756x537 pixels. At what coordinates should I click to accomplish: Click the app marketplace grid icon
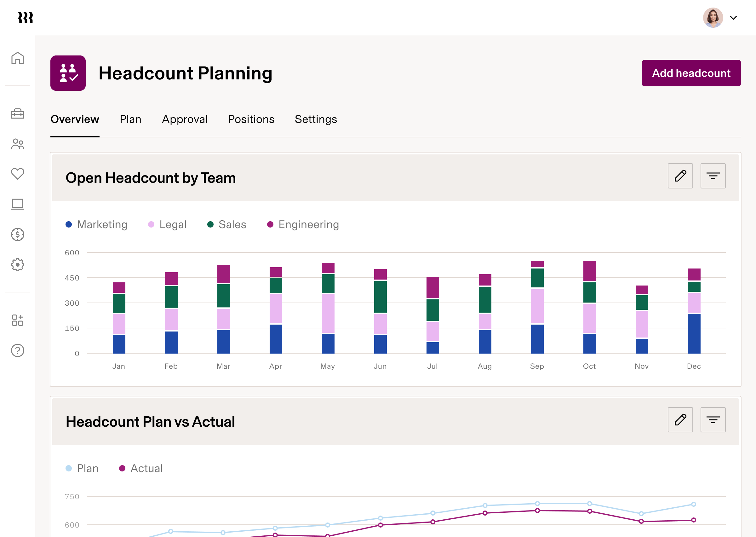(x=18, y=320)
